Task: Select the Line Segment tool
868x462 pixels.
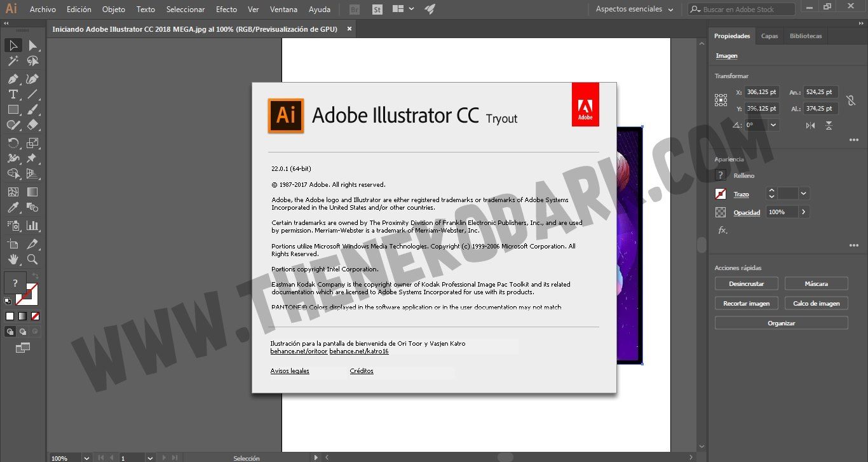Action: pos(32,94)
